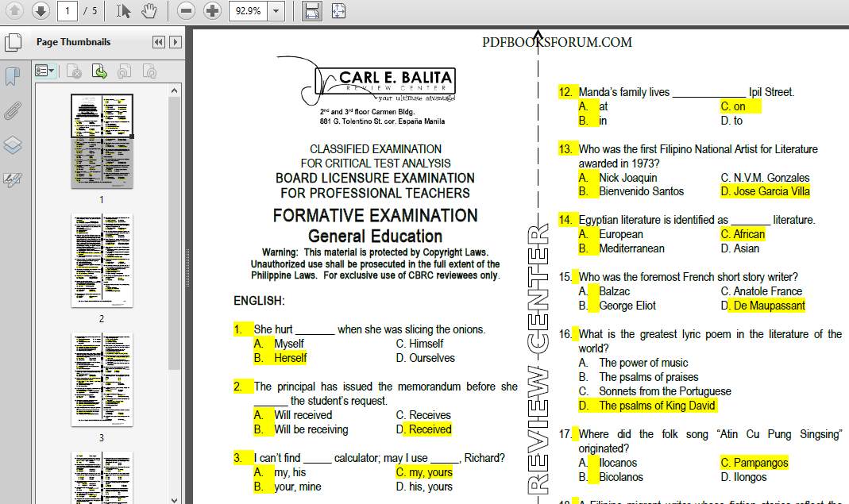The image size is (849, 504).
Task: Click rotate pages counterclockwise icon
Action: (125, 71)
